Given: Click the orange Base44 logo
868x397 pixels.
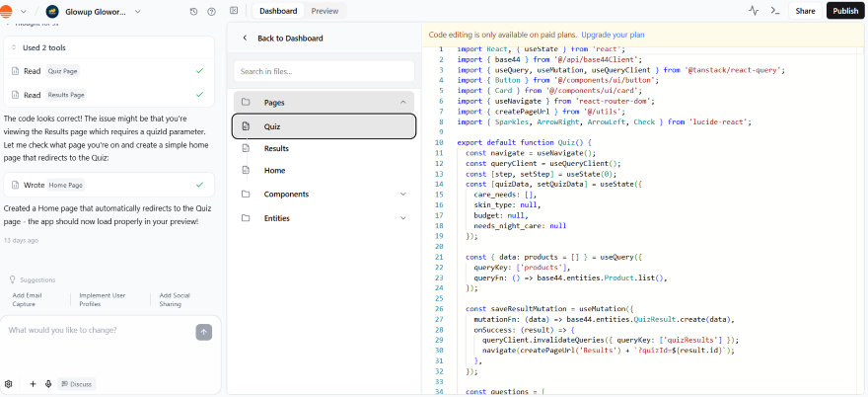Looking at the screenshot, I should click(x=6, y=11).
